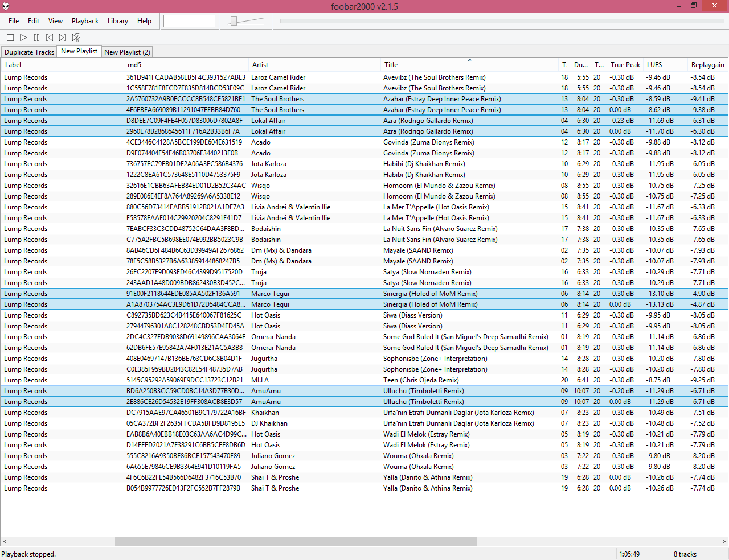This screenshot has width=729, height=560.
Task: Select 'Teen (Chris Ojeda Remix)' by MI.LA
Action: pyautogui.click(x=364, y=380)
